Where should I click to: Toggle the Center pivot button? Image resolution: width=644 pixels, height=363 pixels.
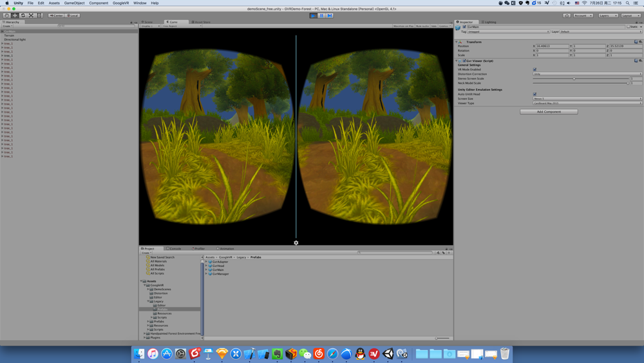tap(56, 15)
